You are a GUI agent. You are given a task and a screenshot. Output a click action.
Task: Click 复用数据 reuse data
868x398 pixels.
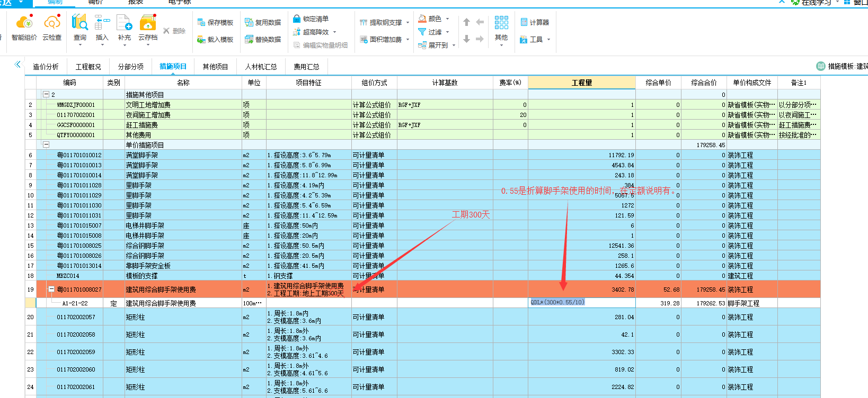(263, 22)
